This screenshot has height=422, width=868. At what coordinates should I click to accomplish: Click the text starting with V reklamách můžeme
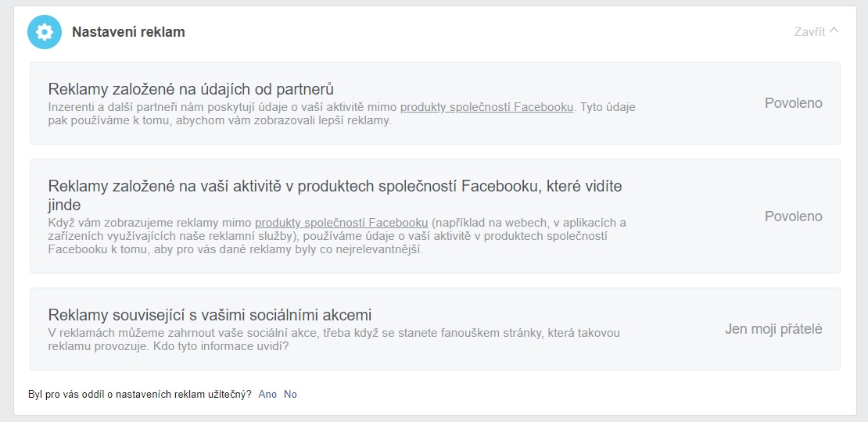click(313, 333)
